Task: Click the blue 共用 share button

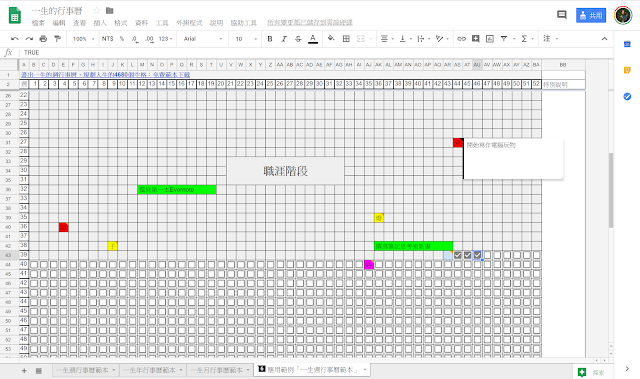Action: click(591, 16)
